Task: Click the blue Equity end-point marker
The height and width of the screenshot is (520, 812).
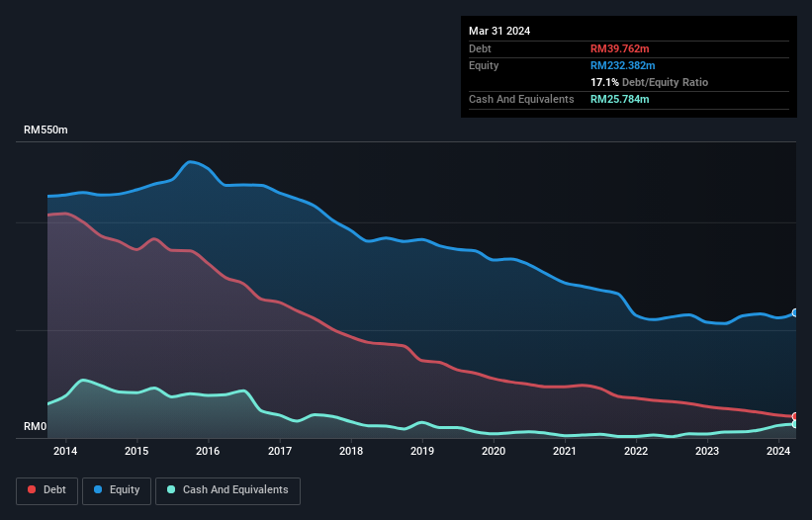Action: 795,312
